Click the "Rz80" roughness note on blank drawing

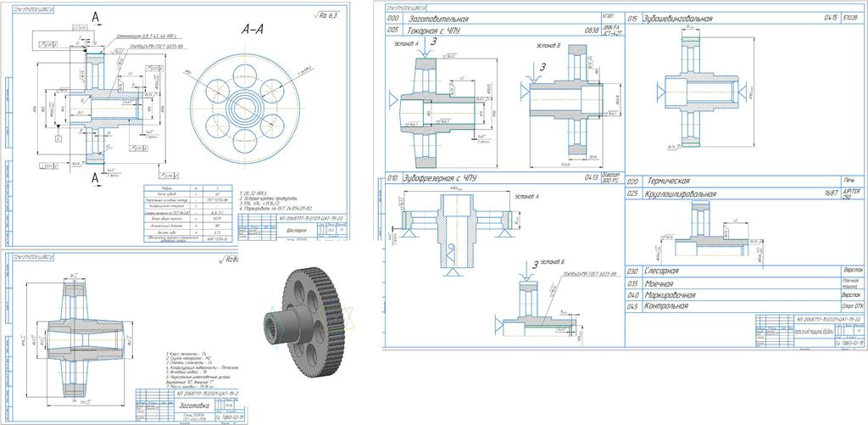point(228,260)
